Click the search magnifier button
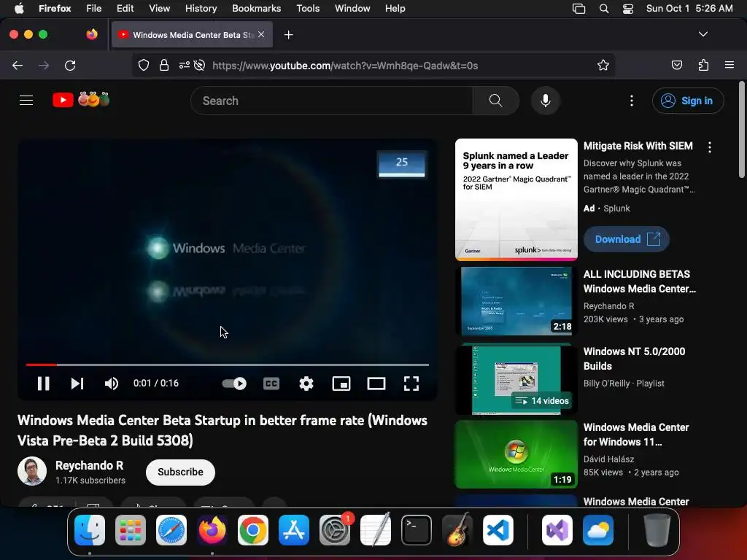The height and width of the screenshot is (560, 747). pyautogui.click(x=495, y=101)
